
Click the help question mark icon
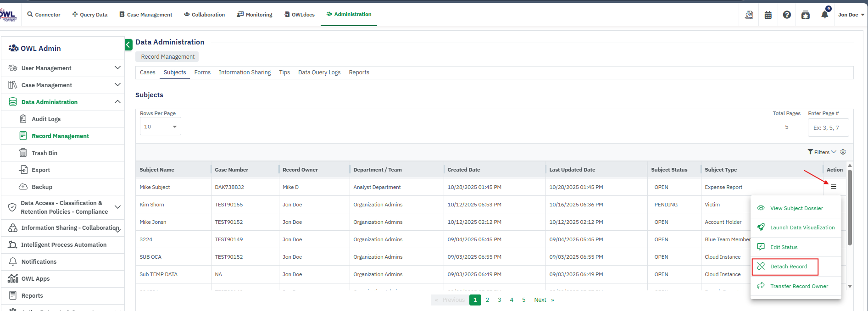pyautogui.click(x=787, y=15)
